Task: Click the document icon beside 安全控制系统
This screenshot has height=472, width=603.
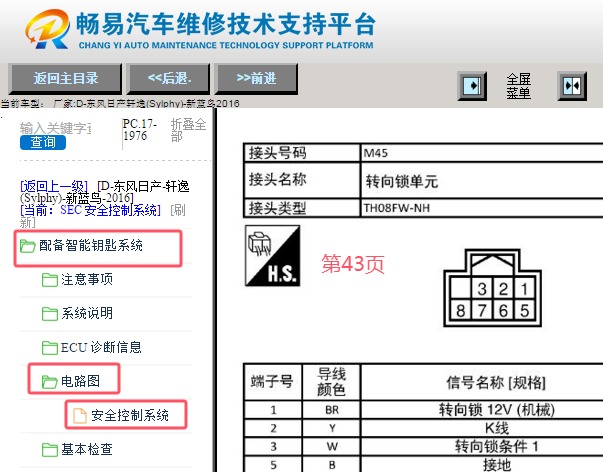Action: (80, 415)
